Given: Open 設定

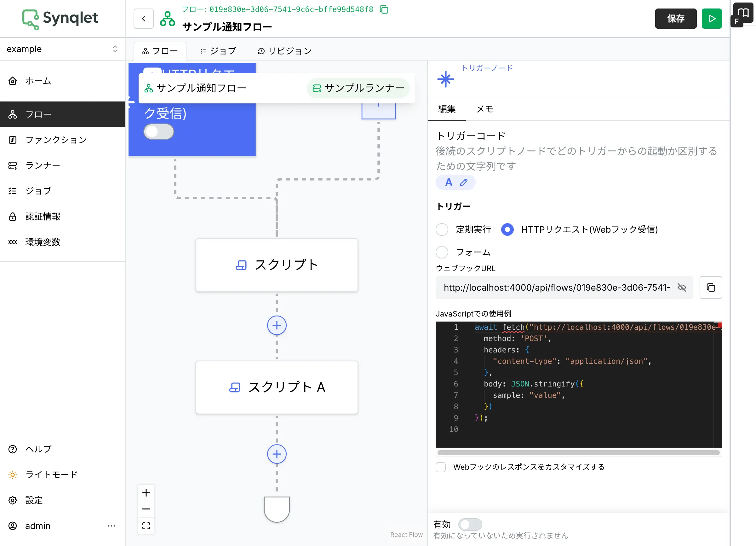Looking at the screenshot, I should 63,500.
